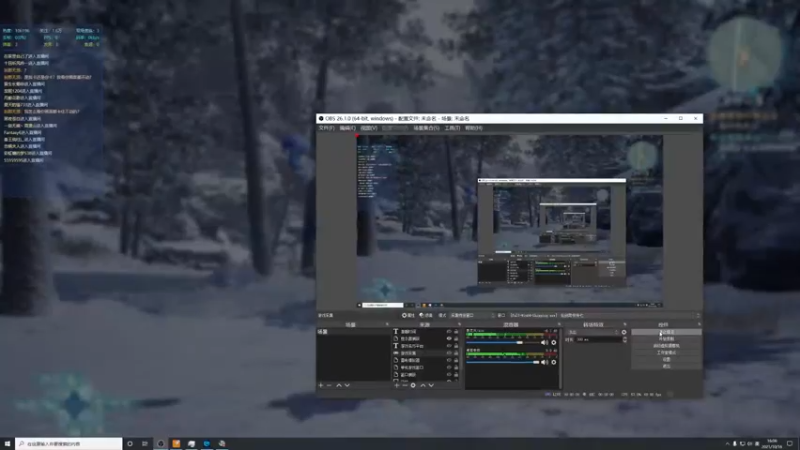Open transition properties via the gear icon
This screenshot has height=450, width=800.
coord(624,332)
